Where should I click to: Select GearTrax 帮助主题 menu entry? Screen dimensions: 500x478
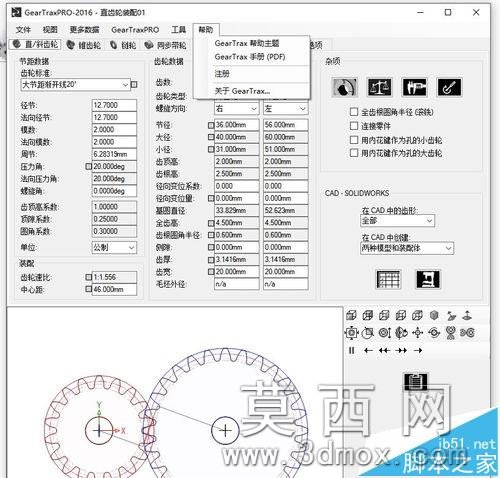tap(247, 43)
